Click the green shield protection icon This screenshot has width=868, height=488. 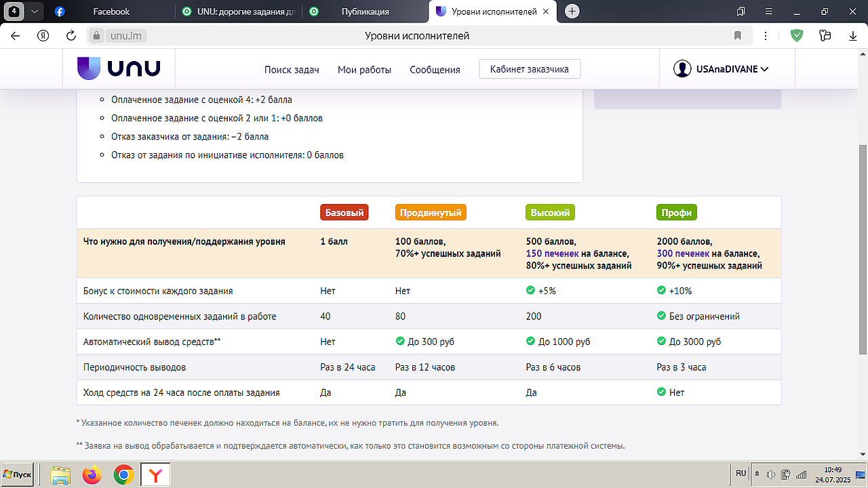point(797,36)
